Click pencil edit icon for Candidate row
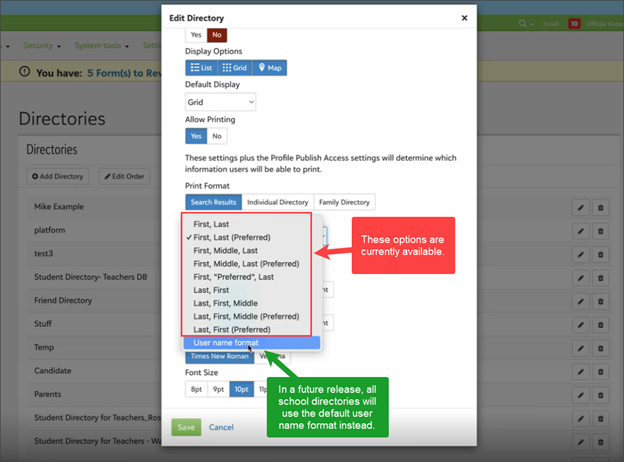Image resolution: width=624 pixels, height=462 pixels. [x=579, y=371]
